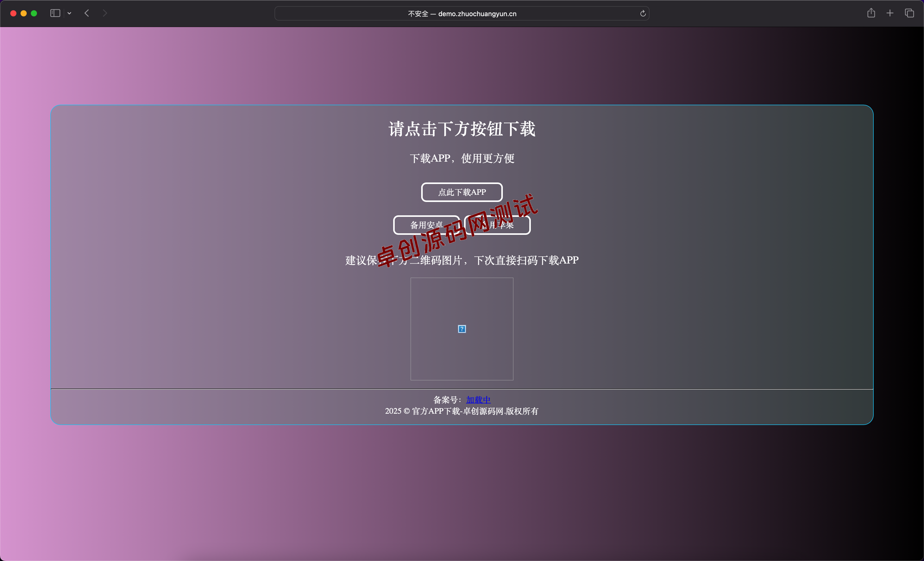Open the 加载中 link

tap(478, 400)
